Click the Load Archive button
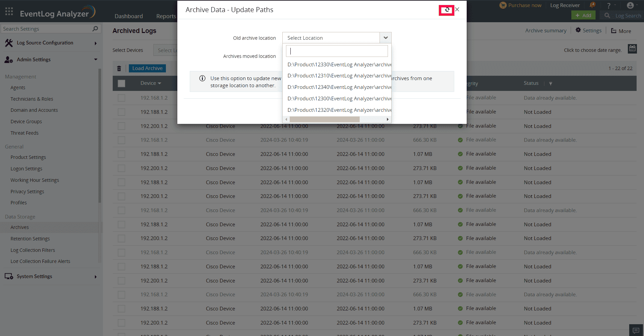The image size is (644, 336). pyautogui.click(x=147, y=68)
